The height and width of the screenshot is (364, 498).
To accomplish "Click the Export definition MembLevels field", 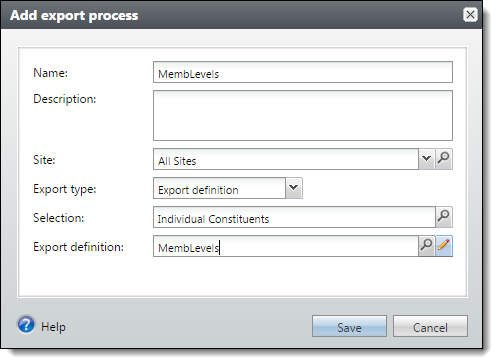I will click(286, 246).
